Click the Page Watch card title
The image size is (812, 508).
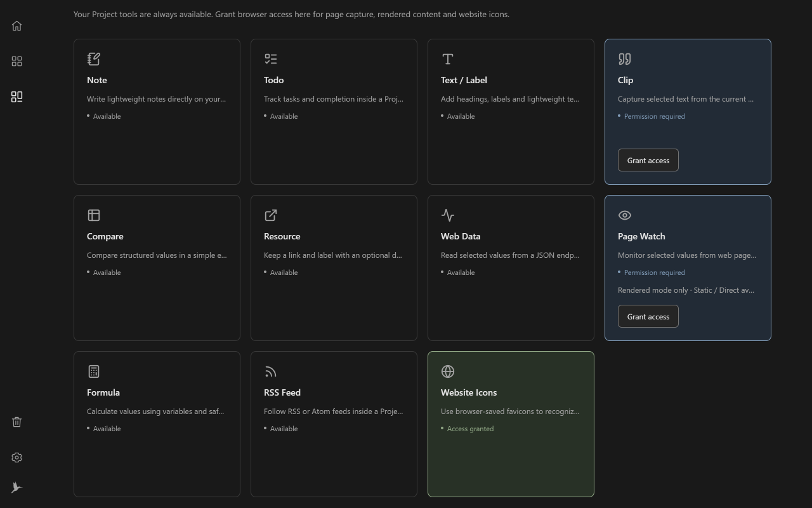pyautogui.click(x=641, y=236)
